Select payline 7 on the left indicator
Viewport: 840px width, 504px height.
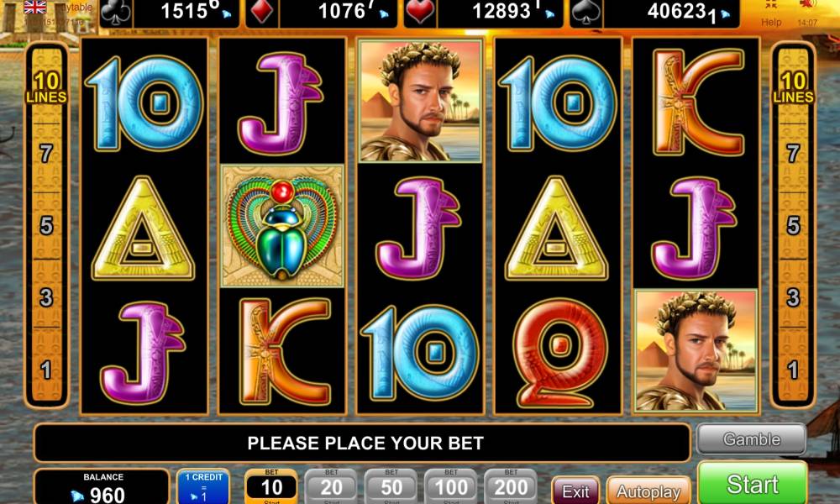pos(46,154)
